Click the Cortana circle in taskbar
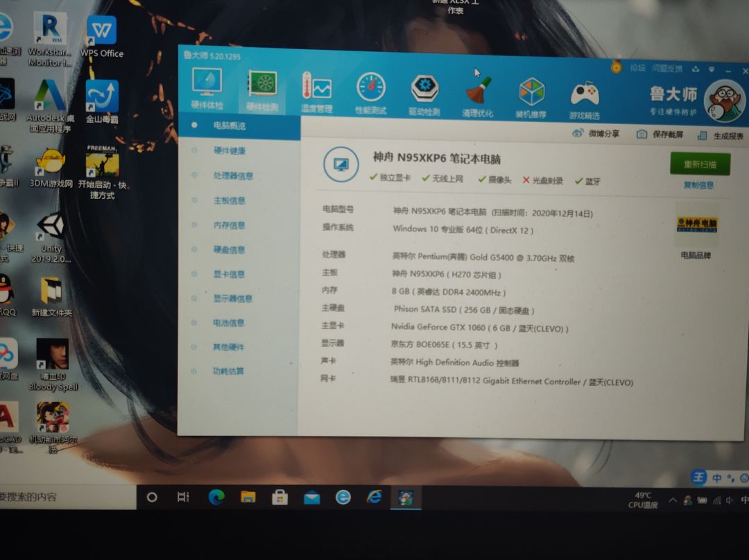 click(x=152, y=497)
